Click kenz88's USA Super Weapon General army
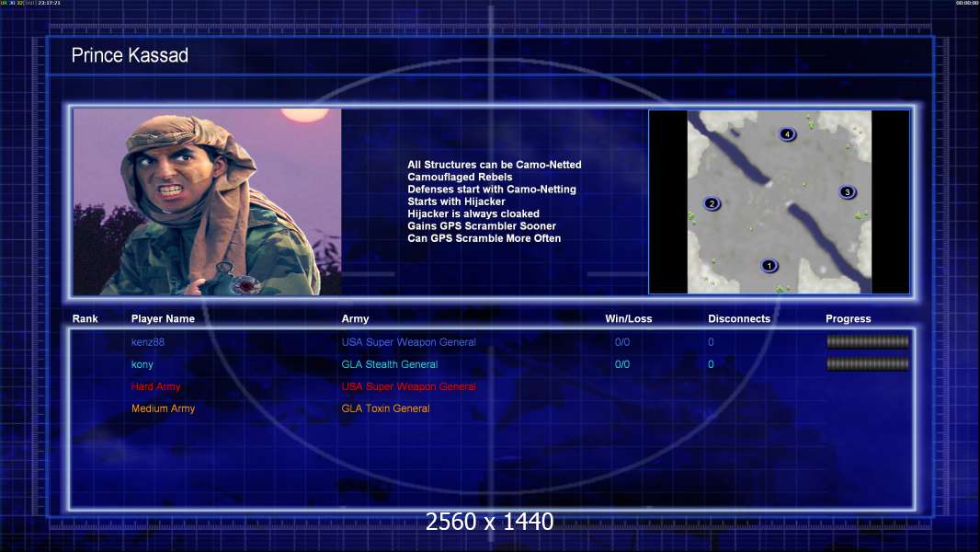980x552 pixels. [409, 342]
